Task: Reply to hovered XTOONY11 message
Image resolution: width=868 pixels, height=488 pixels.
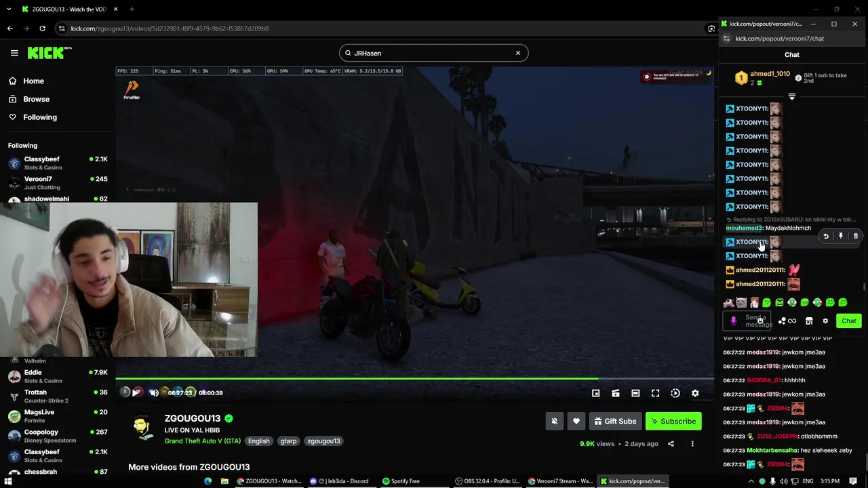Action: 826,236
